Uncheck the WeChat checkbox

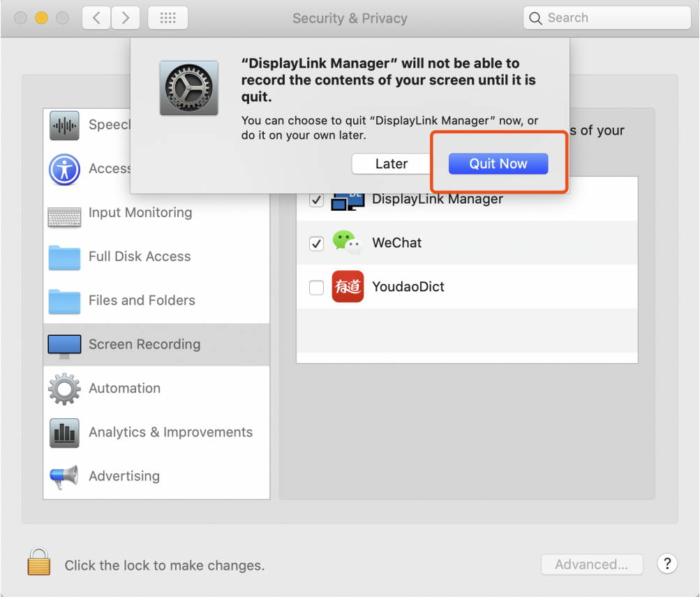(x=316, y=244)
